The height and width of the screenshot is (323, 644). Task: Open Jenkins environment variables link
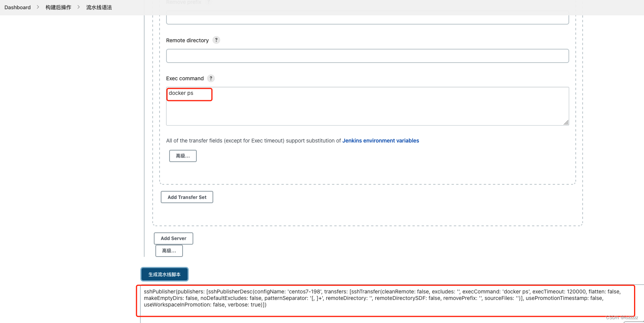tap(380, 141)
